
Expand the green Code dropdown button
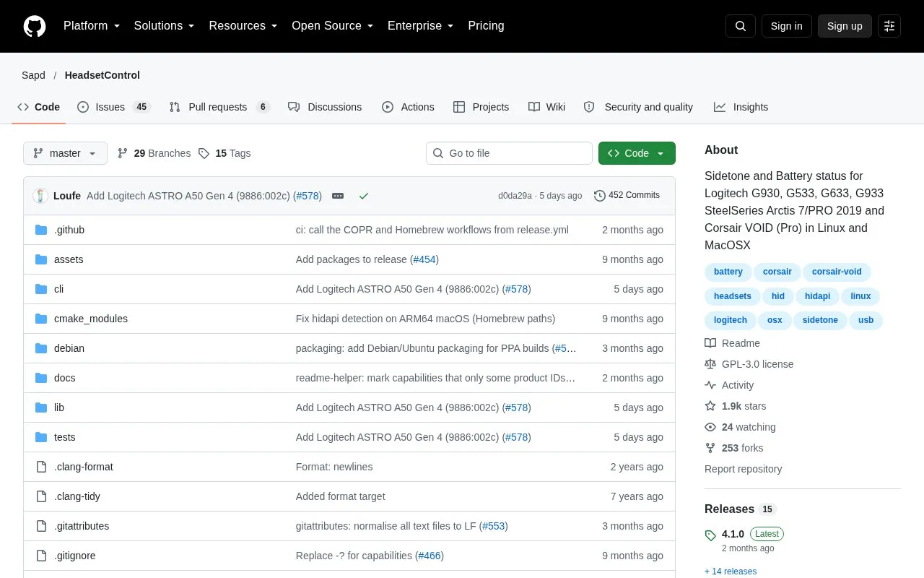pos(637,153)
